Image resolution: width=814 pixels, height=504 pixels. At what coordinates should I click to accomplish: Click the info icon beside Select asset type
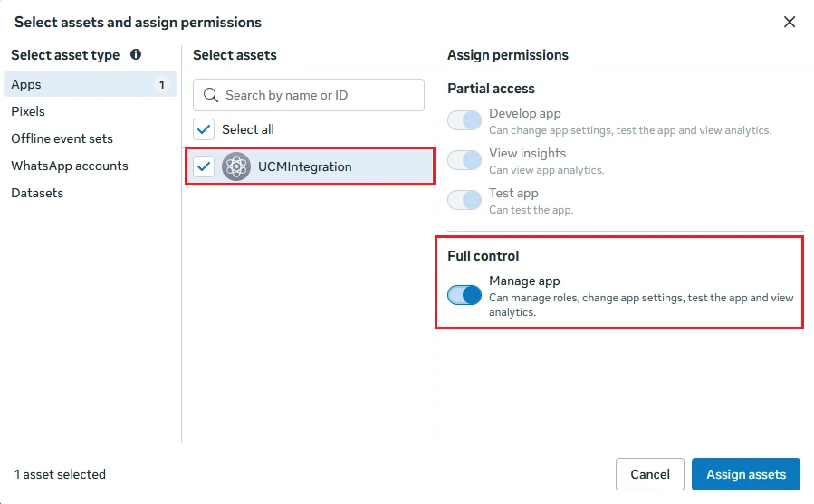[x=136, y=54]
